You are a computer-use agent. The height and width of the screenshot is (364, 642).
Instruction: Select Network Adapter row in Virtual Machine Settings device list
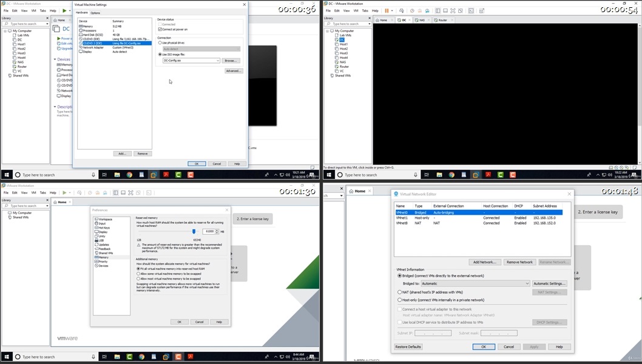coord(115,47)
